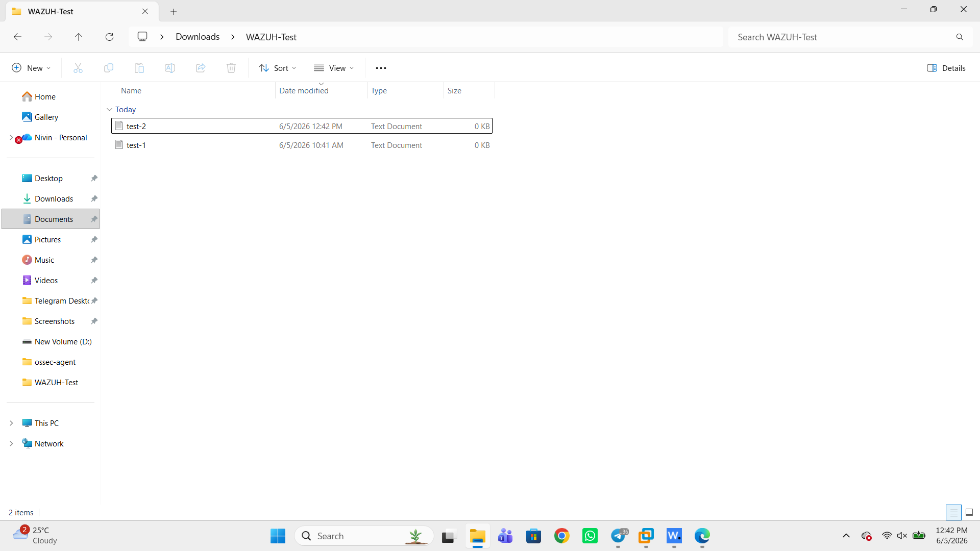This screenshot has height=551, width=980.
Task: Click chevron after Downloads in address bar
Action: pos(233,37)
